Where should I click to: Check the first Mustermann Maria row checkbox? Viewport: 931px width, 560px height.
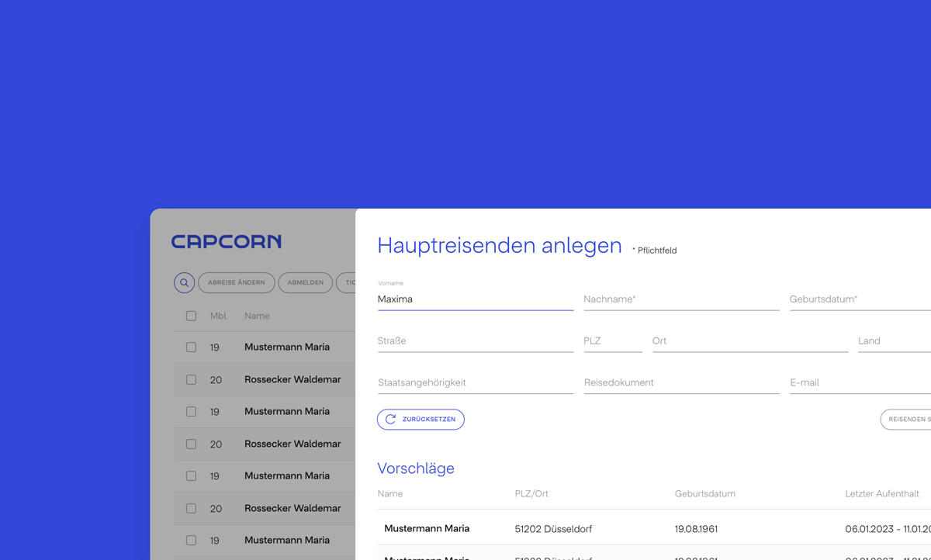pyautogui.click(x=191, y=347)
